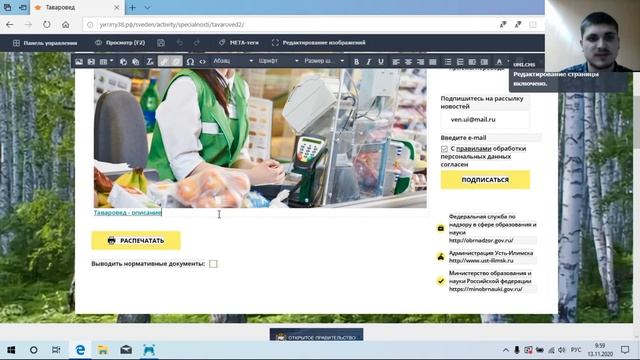The width and height of the screenshot is (640, 360).
Task: Toggle the personal data consent checkbox
Action: point(444,149)
